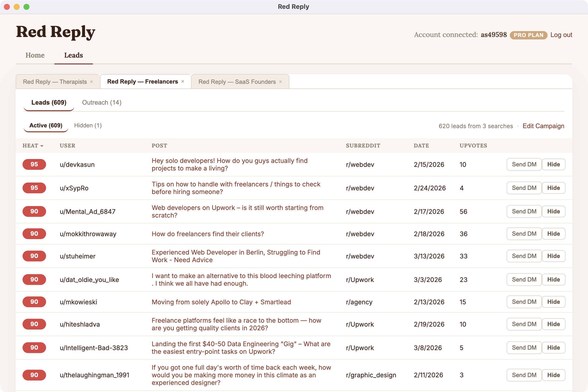This screenshot has width=588, height=392.
Task: Hide the lead from u/dat_oldie_you_like
Action: [553, 280]
